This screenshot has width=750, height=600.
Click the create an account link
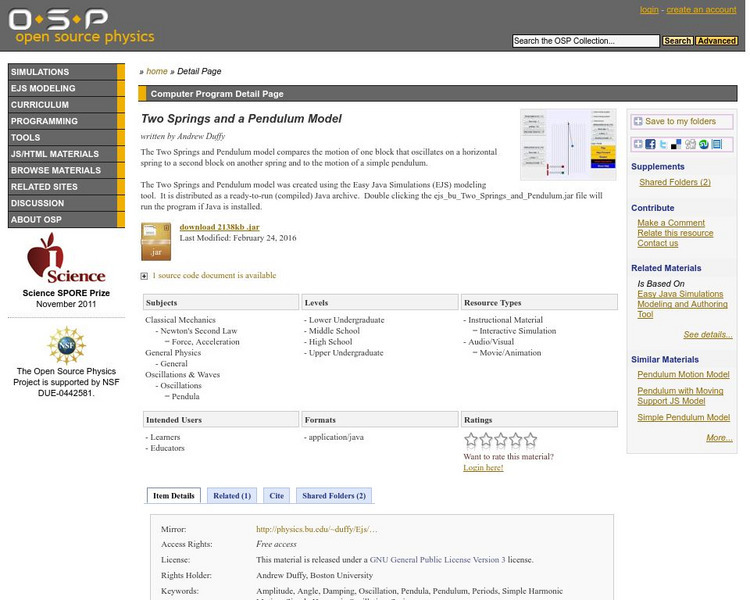(x=701, y=10)
